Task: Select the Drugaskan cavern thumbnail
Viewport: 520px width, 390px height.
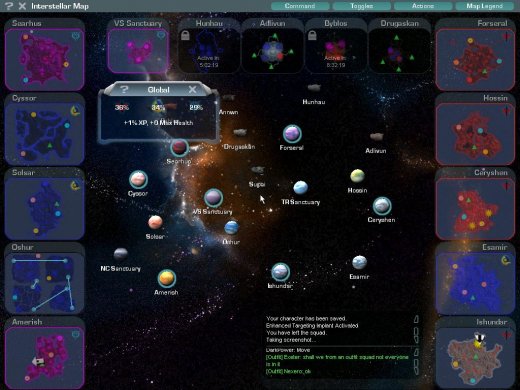Action: coord(399,50)
